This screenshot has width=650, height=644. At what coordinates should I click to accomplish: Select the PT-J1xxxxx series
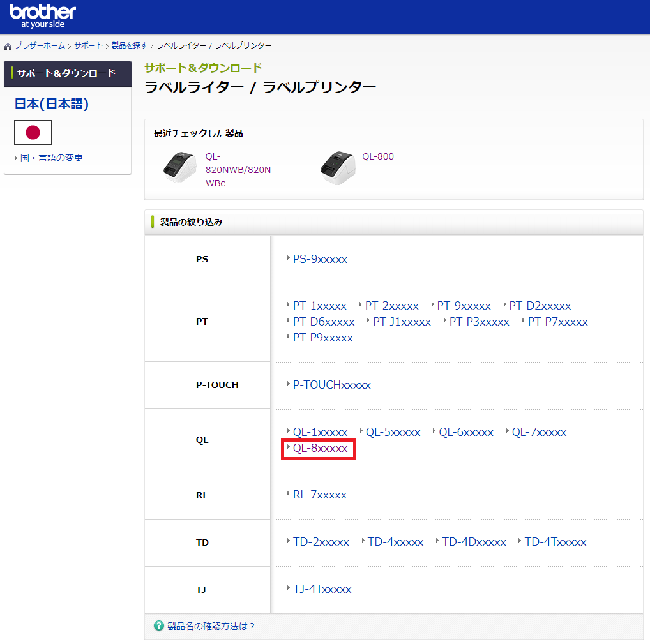[x=402, y=322]
